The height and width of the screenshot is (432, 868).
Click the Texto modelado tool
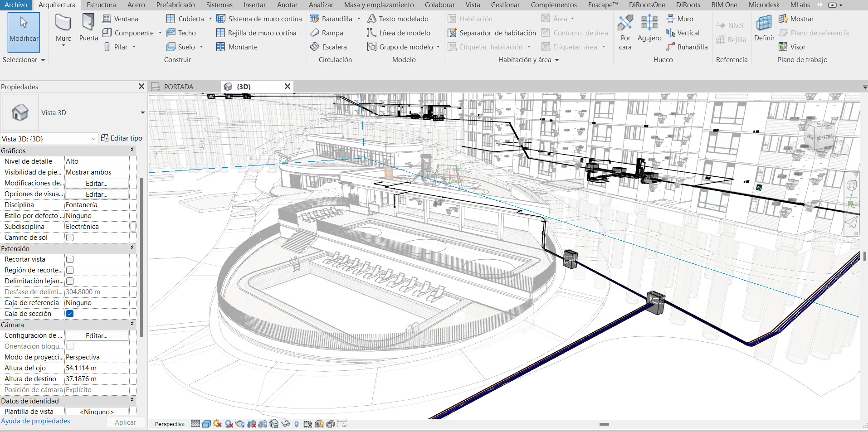coord(398,19)
